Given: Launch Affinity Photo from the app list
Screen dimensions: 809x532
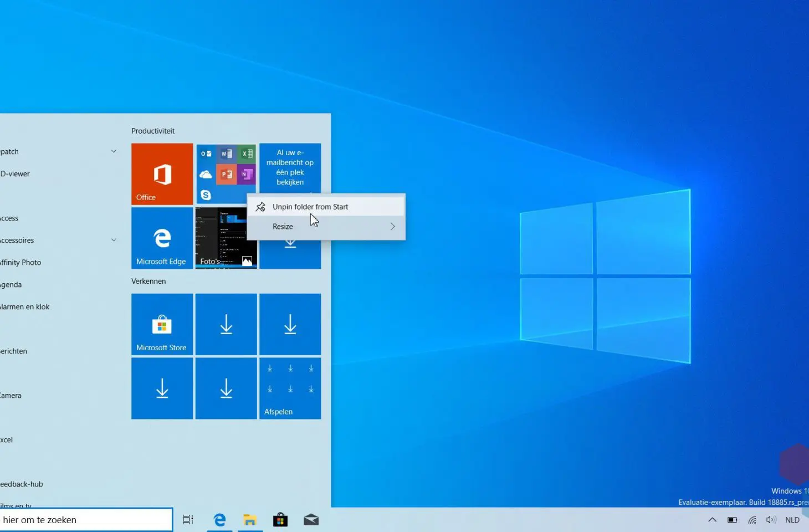Looking at the screenshot, I should (22, 262).
